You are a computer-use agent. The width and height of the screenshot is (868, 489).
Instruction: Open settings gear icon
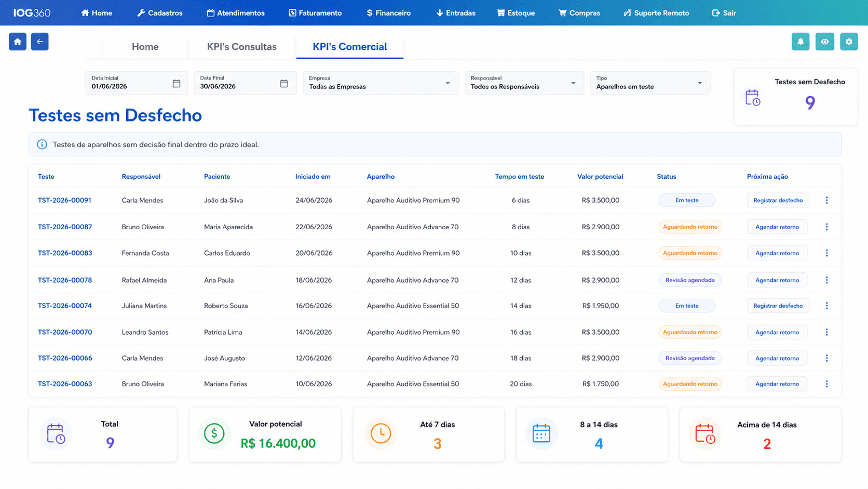(849, 42)
